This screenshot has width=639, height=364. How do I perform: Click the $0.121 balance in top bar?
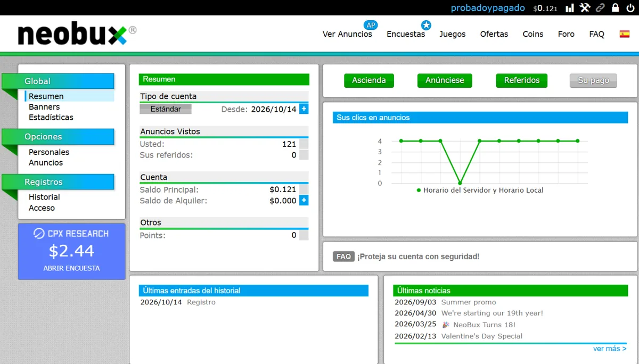click(545, 8)
